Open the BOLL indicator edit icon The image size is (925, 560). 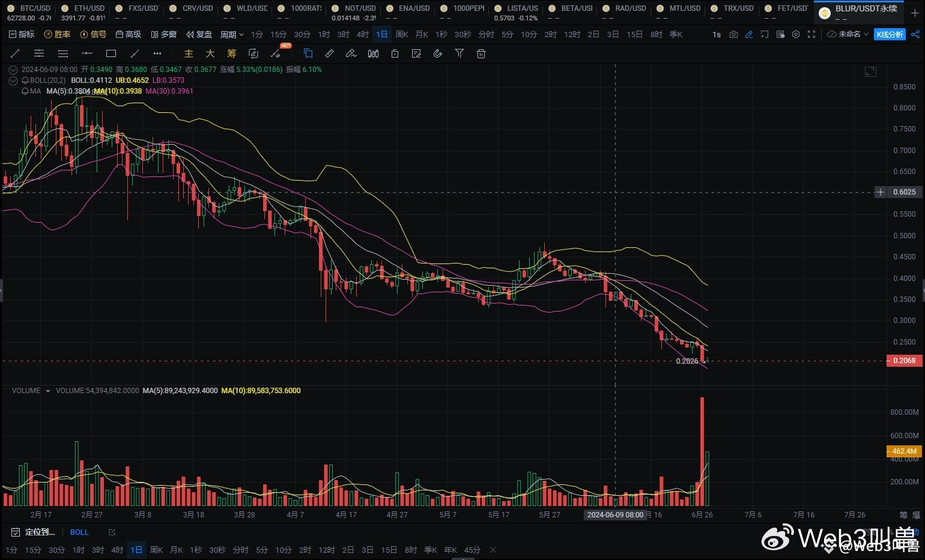coord(111,532)
